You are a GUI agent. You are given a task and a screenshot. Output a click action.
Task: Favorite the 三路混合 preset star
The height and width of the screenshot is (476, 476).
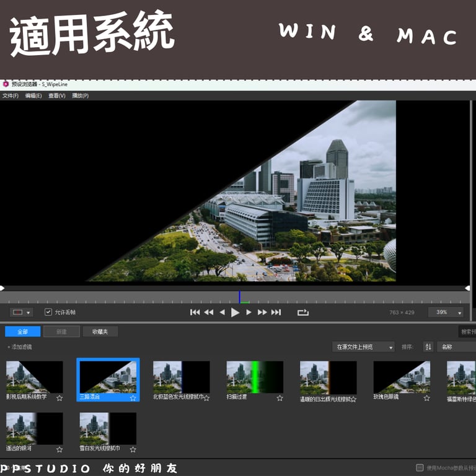coord(133,398)
